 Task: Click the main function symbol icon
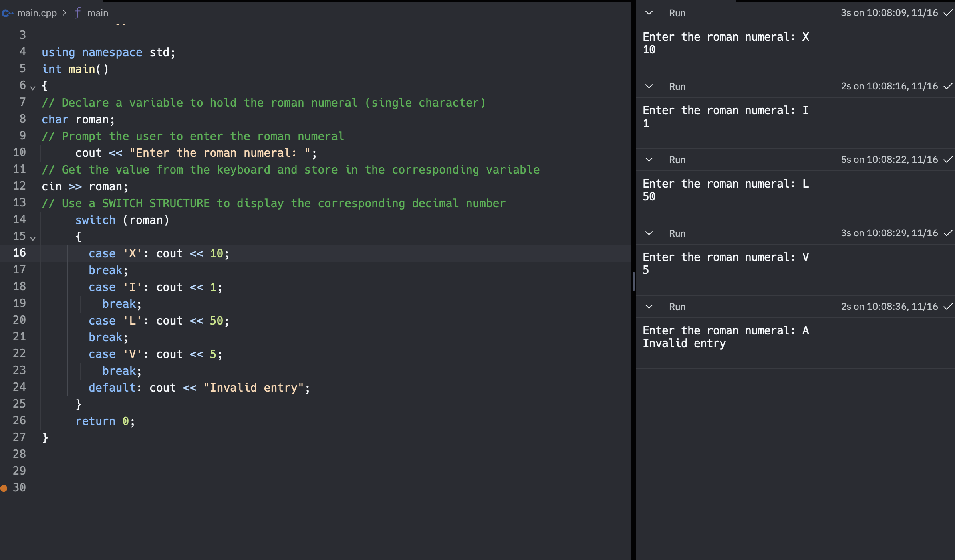tap(77, 13)
